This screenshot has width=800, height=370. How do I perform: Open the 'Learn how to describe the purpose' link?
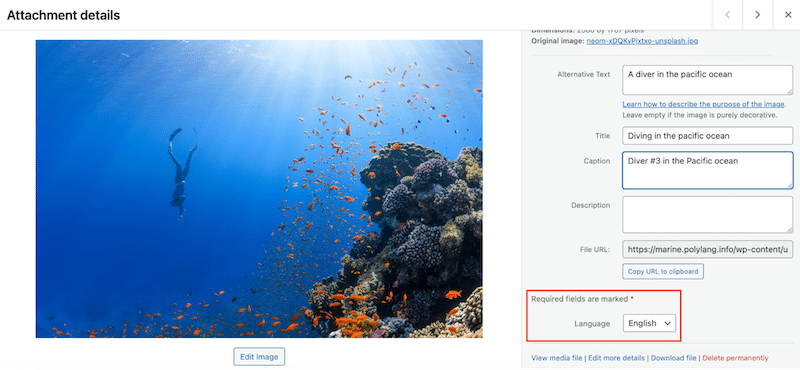pos(704,104)
